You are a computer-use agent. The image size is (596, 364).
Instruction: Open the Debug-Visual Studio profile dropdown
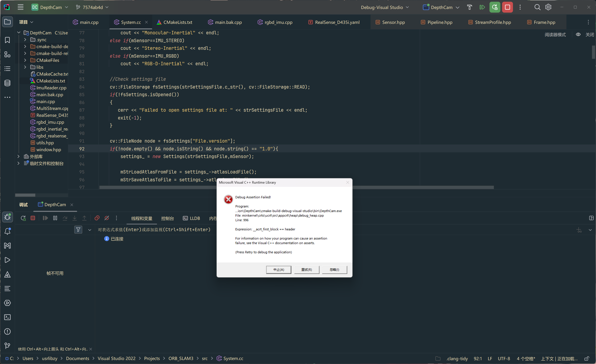385,7
